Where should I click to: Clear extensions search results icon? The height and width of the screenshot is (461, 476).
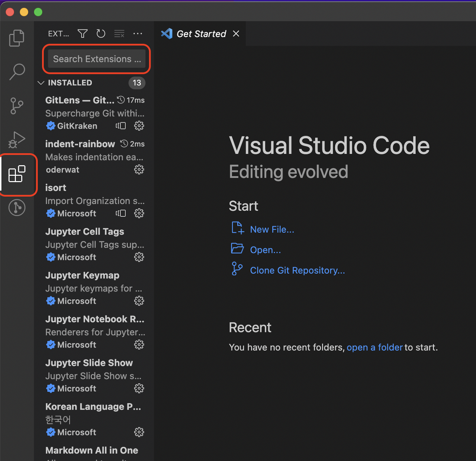point(119,33)
